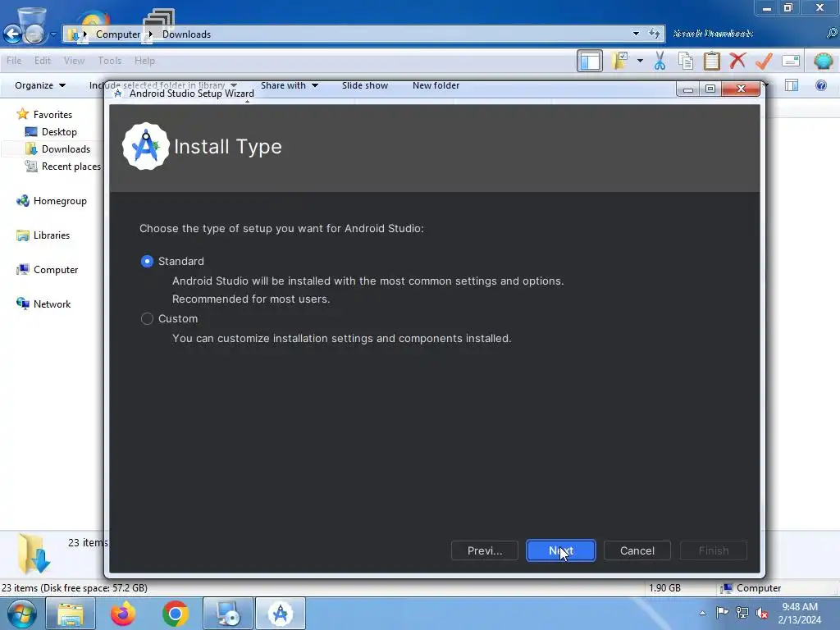Click the Copy icon in toolbar
This screenshot has height=630, width=840.
[686, 61]
